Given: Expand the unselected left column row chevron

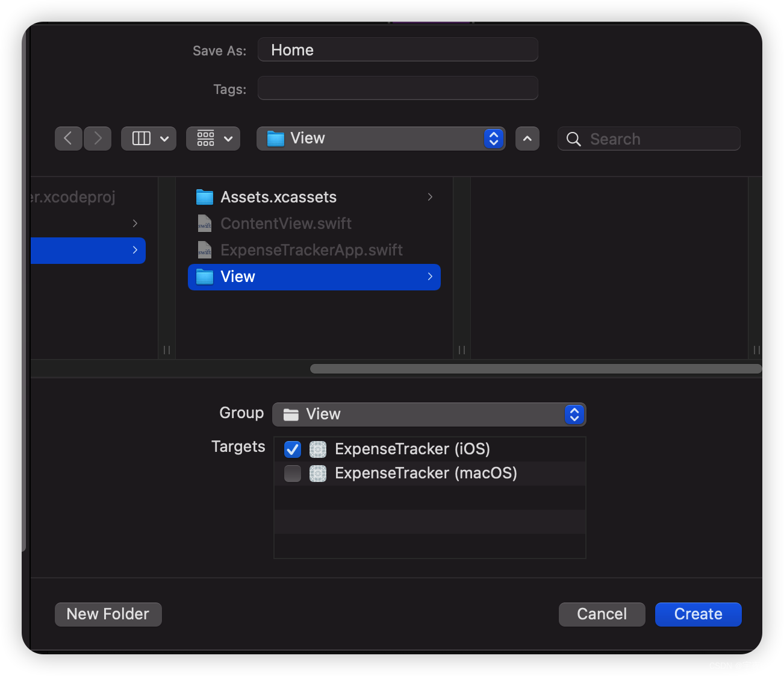Looking at the screenshot, I should coord(135,224).
